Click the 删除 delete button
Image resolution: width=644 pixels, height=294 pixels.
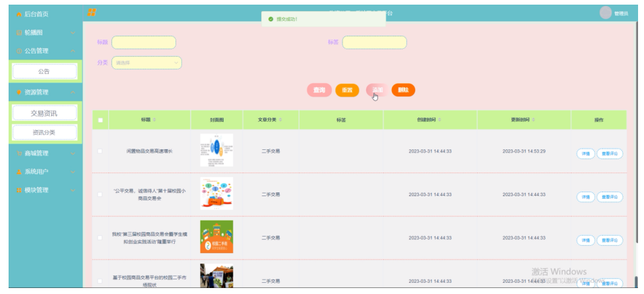[403, 90]
